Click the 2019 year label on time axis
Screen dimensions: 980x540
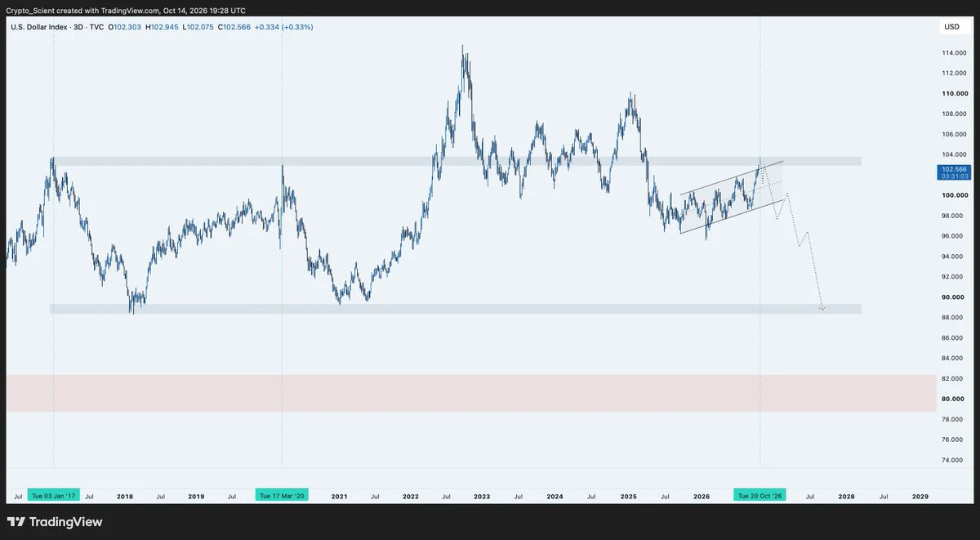point(196,496)
